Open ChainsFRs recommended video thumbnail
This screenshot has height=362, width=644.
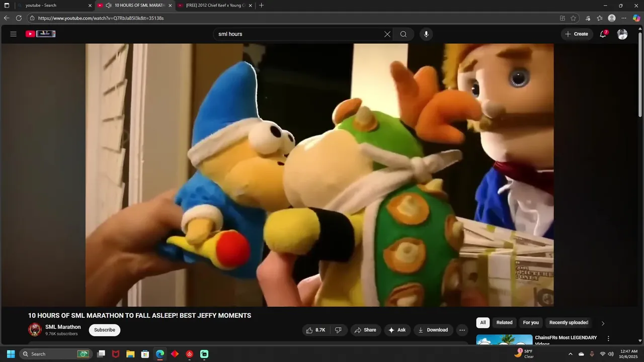point(504,340)
